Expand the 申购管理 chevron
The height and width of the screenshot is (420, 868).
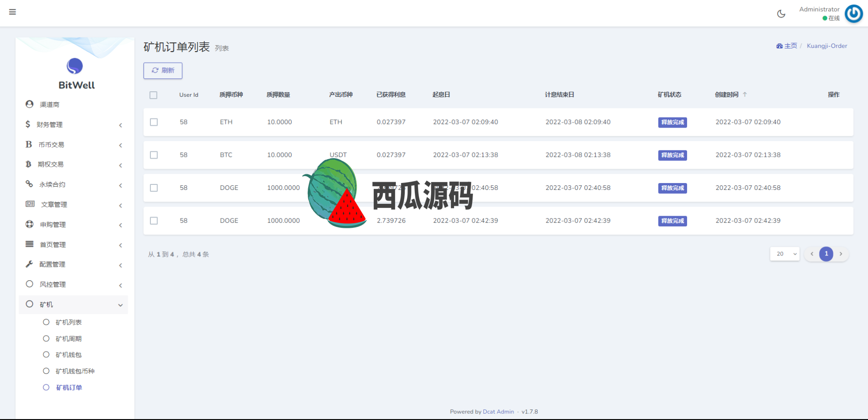click(x=120, y=225)
